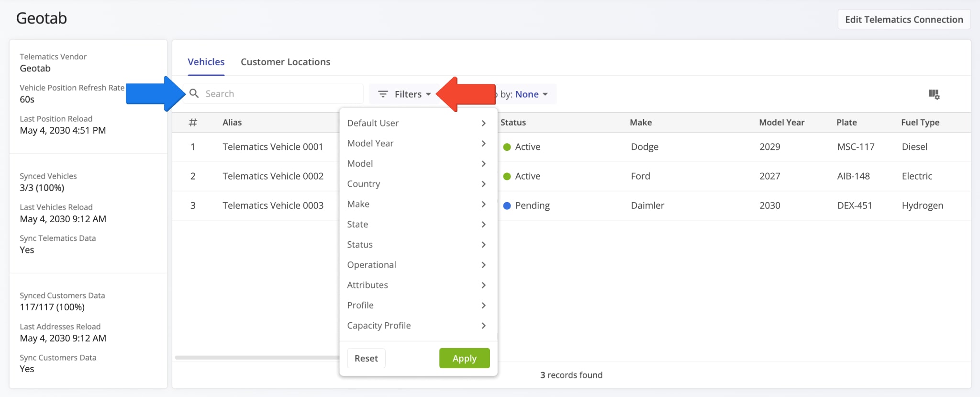This screenshot has height=397, width=980.
Task: Click the Active status for Dodge
Action: 522,147
